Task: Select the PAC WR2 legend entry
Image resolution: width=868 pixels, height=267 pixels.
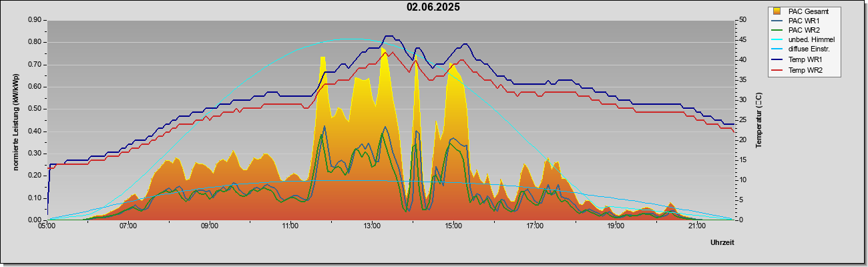Action: [x=803, y=30]
